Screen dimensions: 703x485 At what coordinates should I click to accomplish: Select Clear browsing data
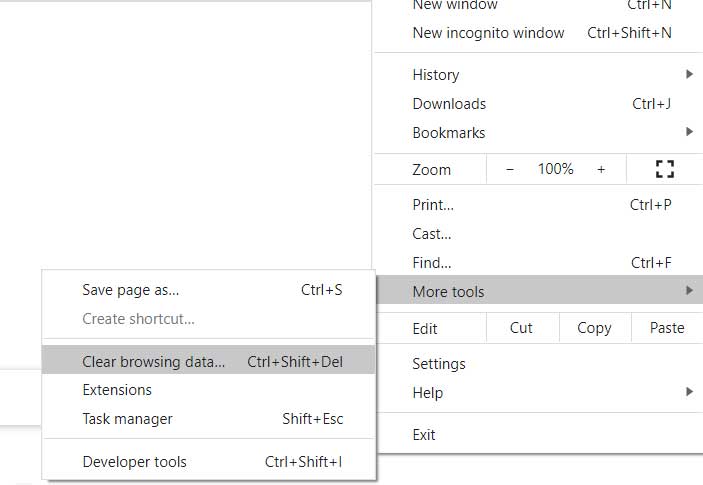pos(208,361)
